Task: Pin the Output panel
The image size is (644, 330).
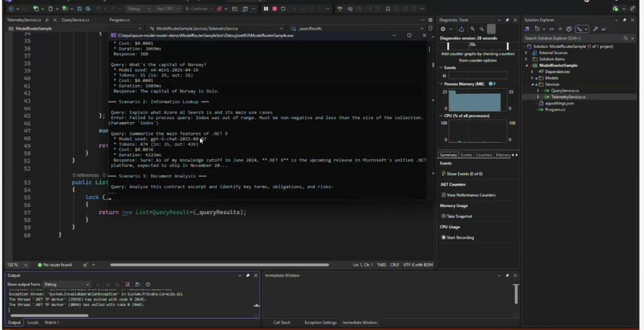Action: [x=248, y=276]
